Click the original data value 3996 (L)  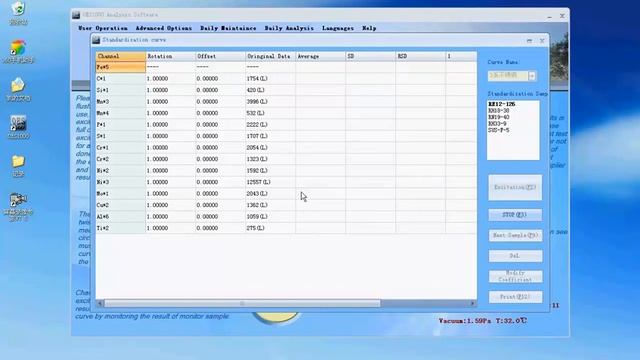[x=257, y=101]
